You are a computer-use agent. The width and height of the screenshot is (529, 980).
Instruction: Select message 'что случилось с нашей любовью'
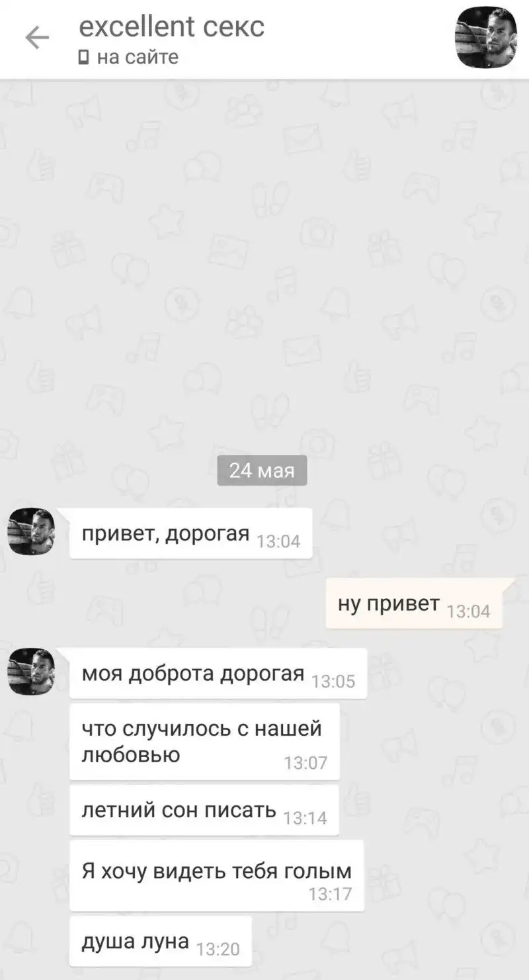[204, 741]
